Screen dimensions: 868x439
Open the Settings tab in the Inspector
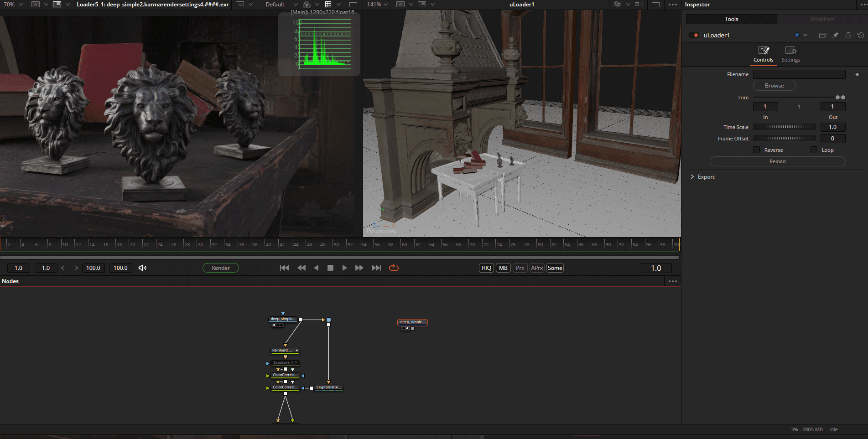pyautogui.click(x=790, y=54)
